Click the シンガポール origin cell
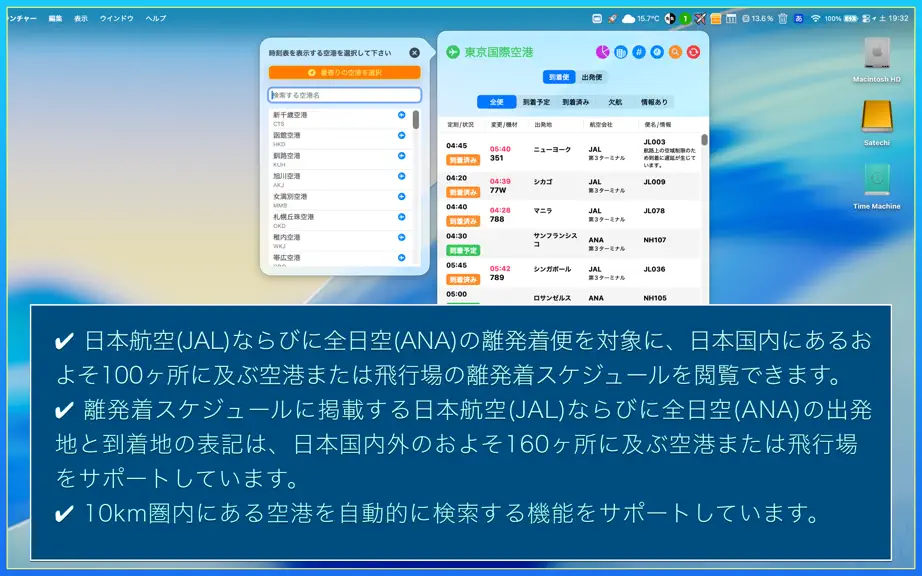This screenshot has width=922, height=576. [x=552, y=269]
